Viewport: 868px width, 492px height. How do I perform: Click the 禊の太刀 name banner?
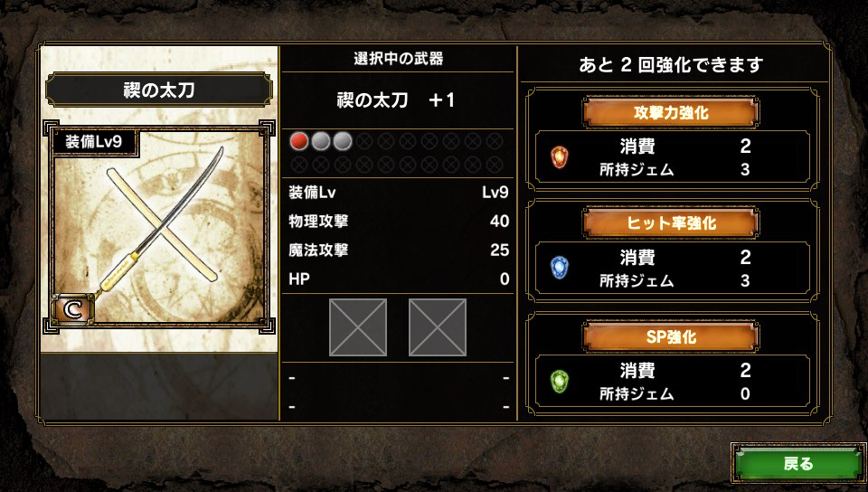click(159, 90)
